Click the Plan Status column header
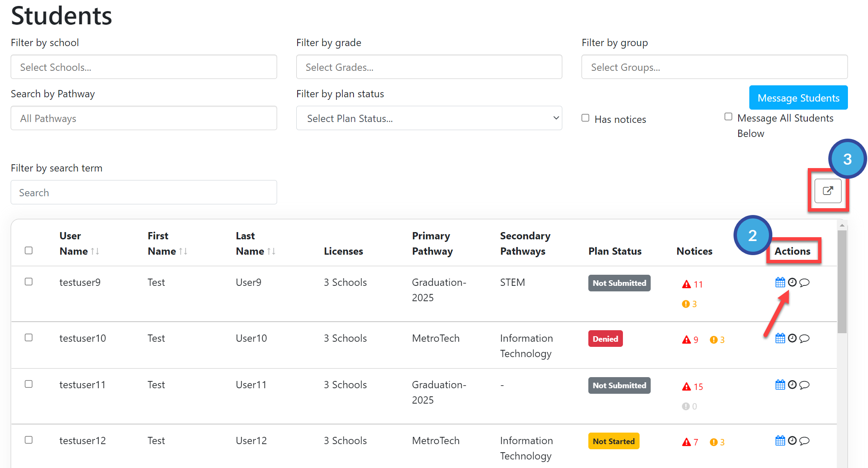The height and width of the screenshot is (468, 868). 615,251
